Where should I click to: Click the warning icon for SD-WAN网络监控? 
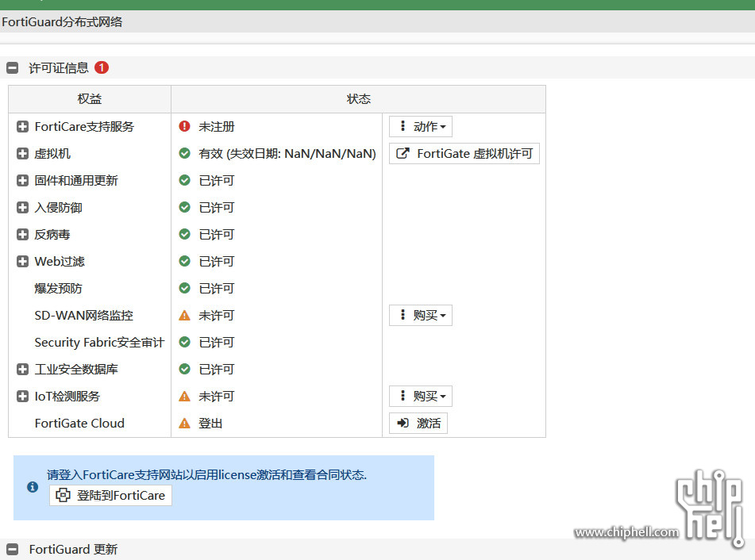point(184,315)
